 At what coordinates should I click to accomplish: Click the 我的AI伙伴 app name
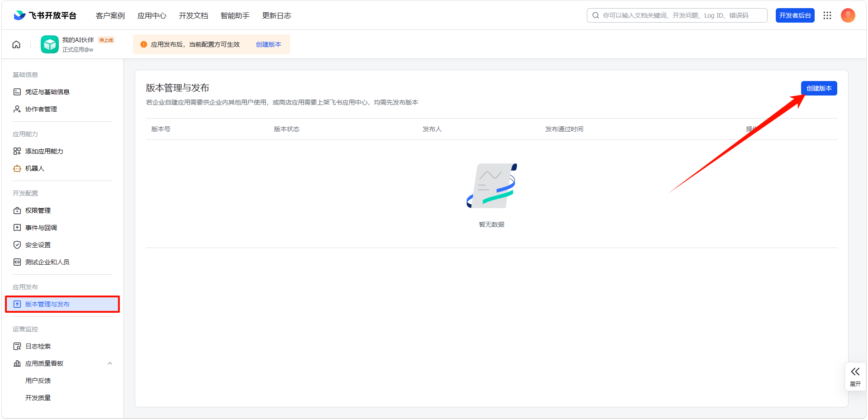[78, 40]
